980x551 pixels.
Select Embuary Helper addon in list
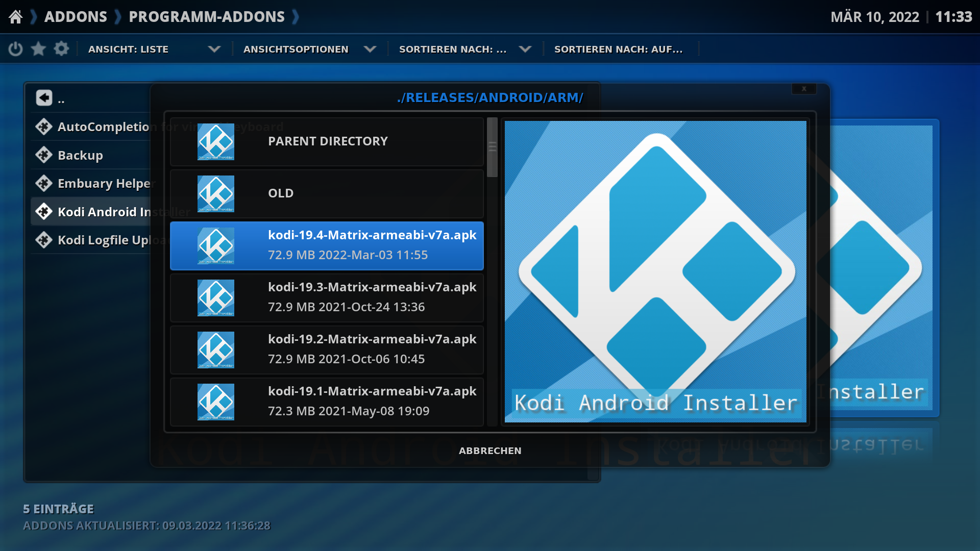click(x=91, y=183)
